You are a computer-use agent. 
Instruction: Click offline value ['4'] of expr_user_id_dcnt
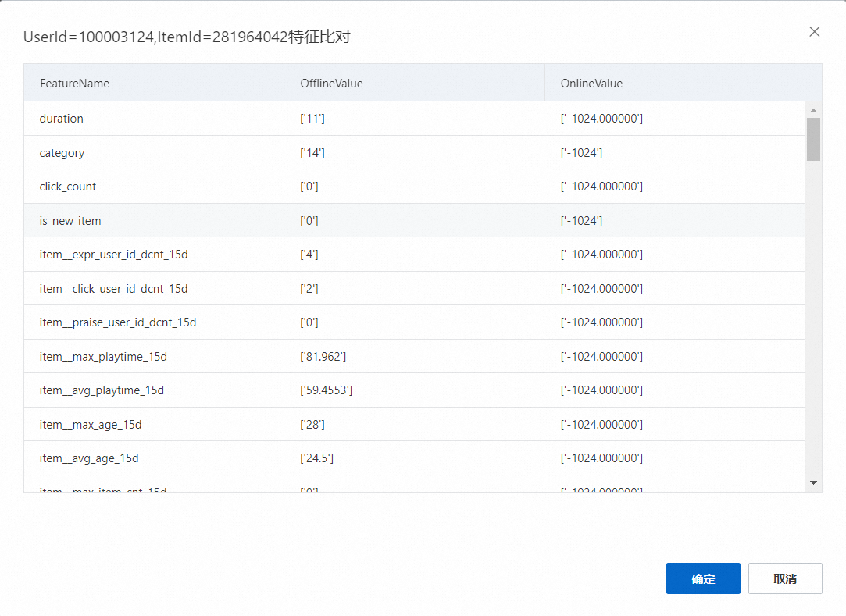[x=309, y=255]
